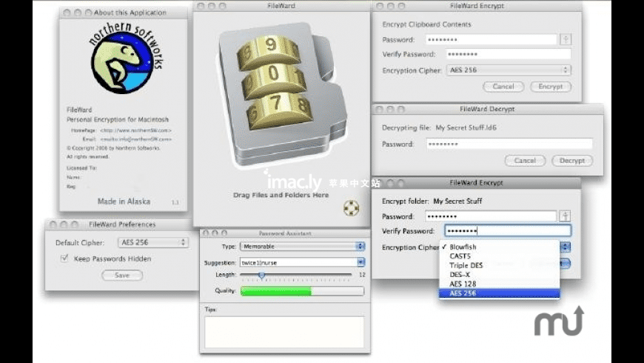
Task: Select AES 256 from cipher menu
Action: (500, 293)
